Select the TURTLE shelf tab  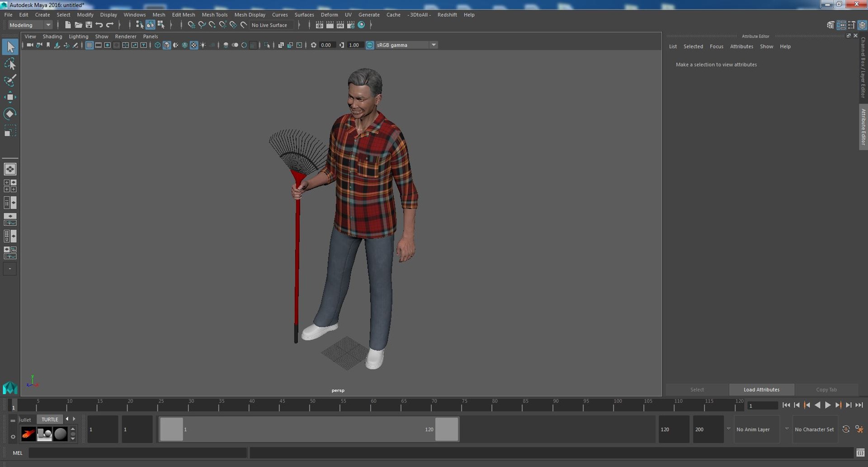point(50,419)
